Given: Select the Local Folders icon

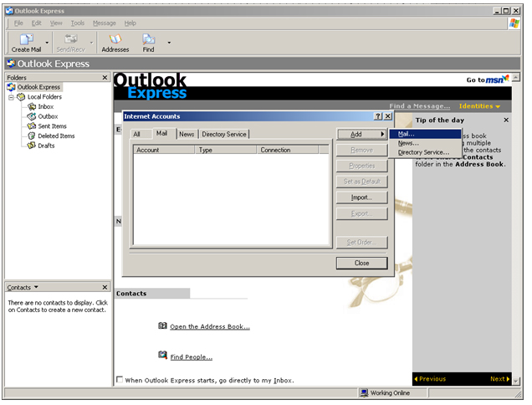Looking at the screenshot, I should click(x=21, y=97).
